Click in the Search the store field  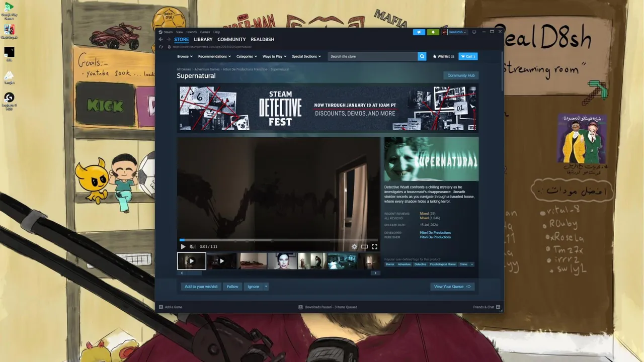[x=373, y=56]
